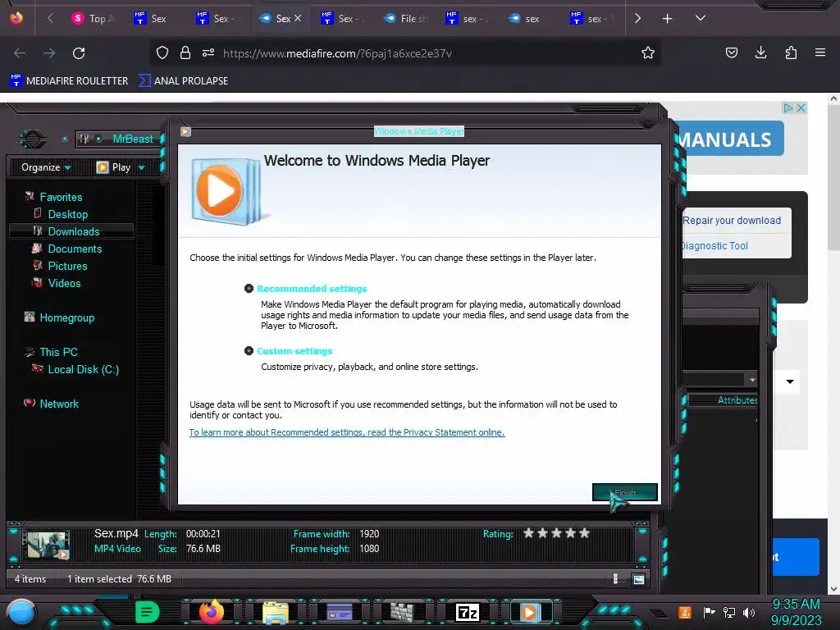
Task: Open the Privacy Statement online link
Action: tap(347, 432)
